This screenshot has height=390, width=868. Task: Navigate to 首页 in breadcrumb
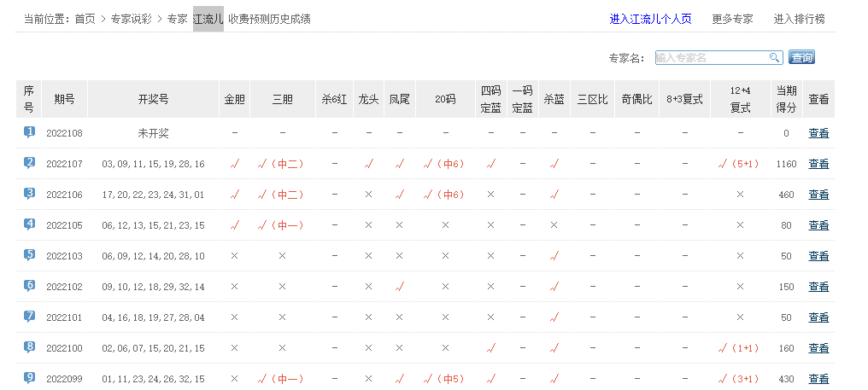point(85,19)
